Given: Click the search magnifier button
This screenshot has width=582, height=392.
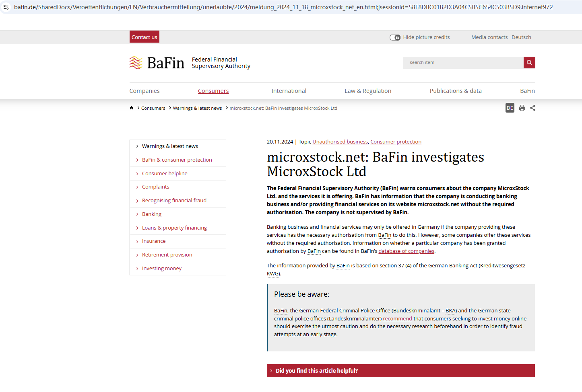Looking at the screenshot, I should click(x=529, y=62).
